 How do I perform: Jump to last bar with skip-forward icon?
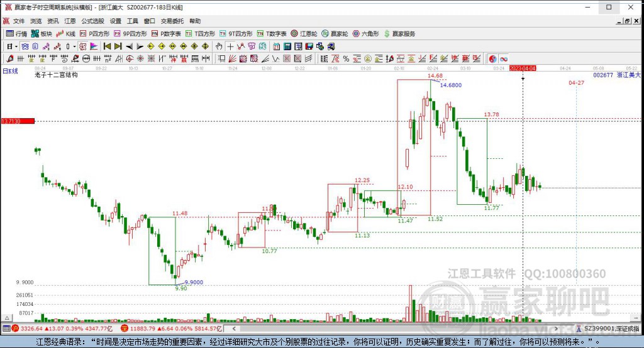[x=118, y=46]
